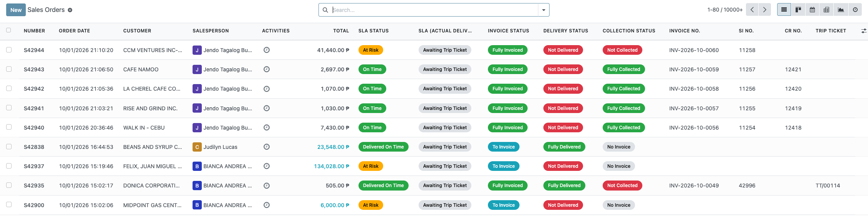868x216 pixels.
Task: Select all orders with header checkbox
Action: pyautogui.click(x=8, y=30)
